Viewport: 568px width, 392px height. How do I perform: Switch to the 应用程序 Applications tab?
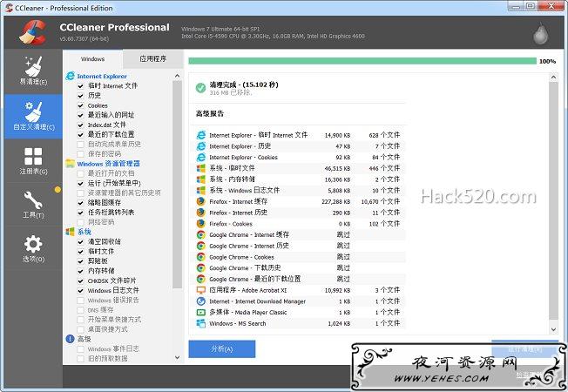[x=152, y=58]
